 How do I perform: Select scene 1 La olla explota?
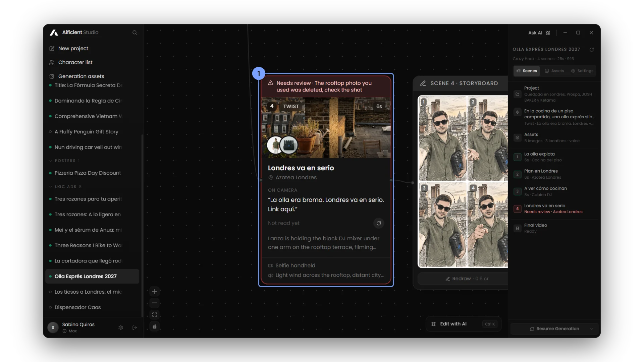pos(554,157)
